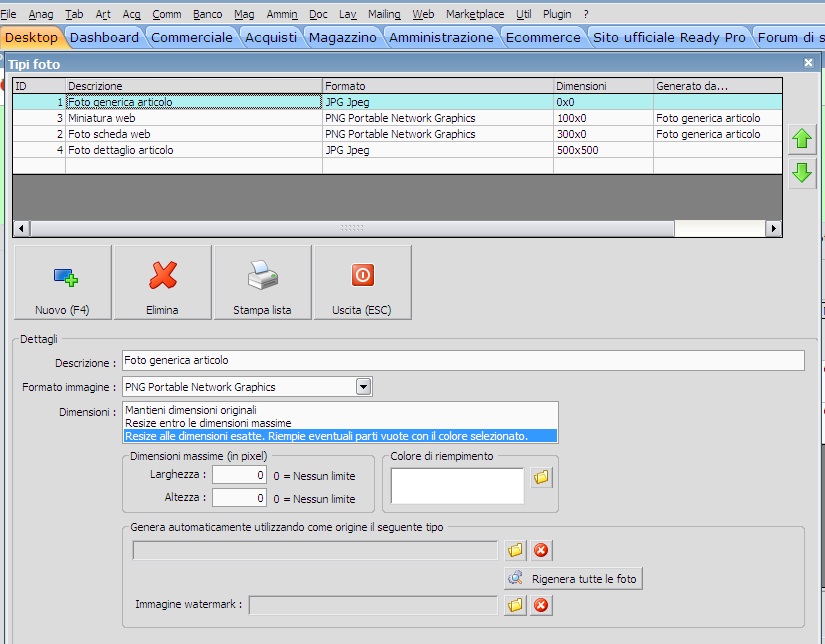This screenshot has width=825, height=644.
Task: Click Rigenera tutte le foto button
Action: coord(573,579)
